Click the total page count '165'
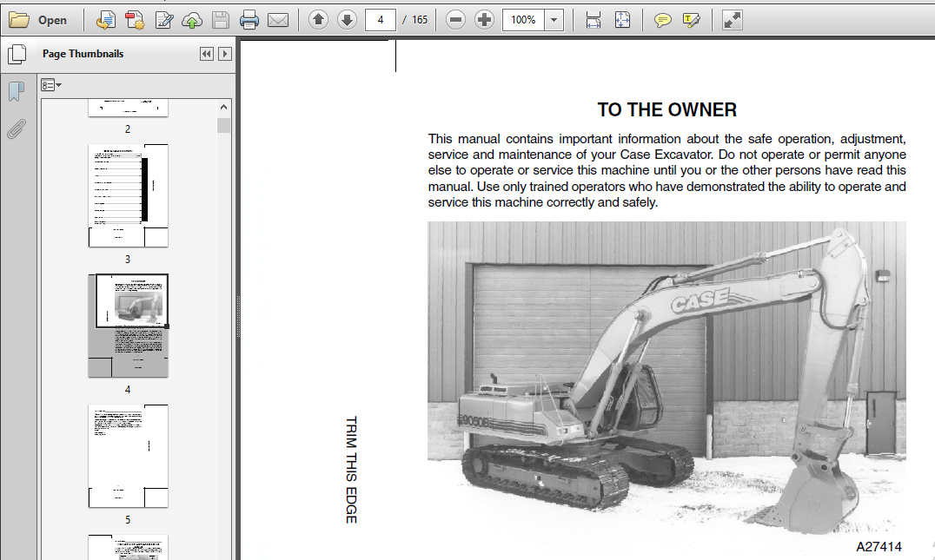Screen dimensions: 935x560 click(420, 20)
